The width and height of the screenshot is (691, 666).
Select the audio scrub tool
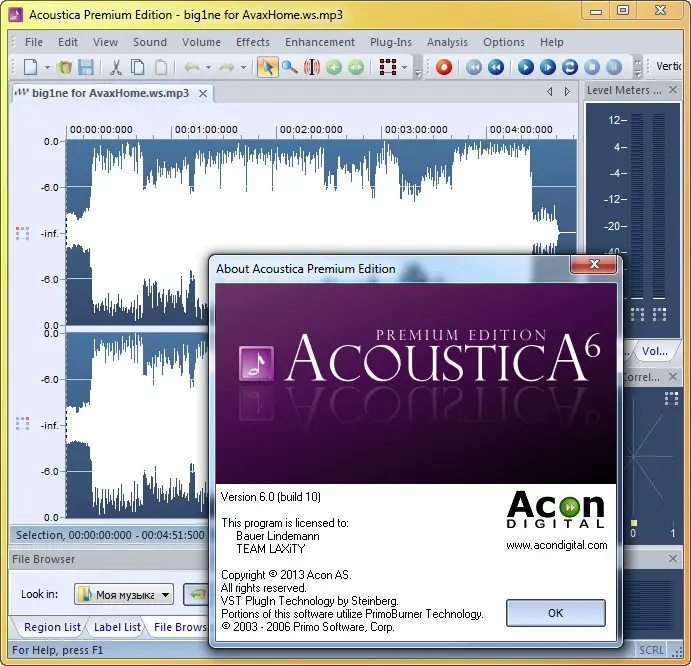pos(312,67)
